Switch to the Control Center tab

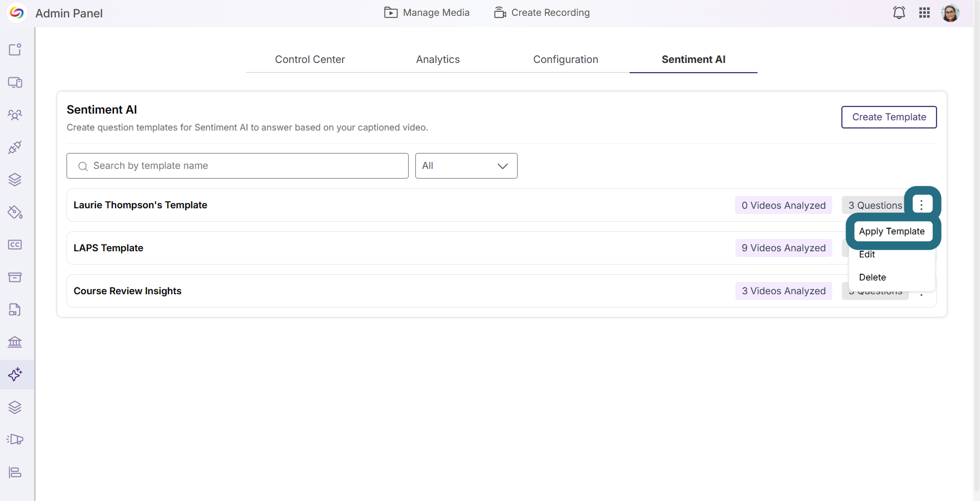[310, 59]
